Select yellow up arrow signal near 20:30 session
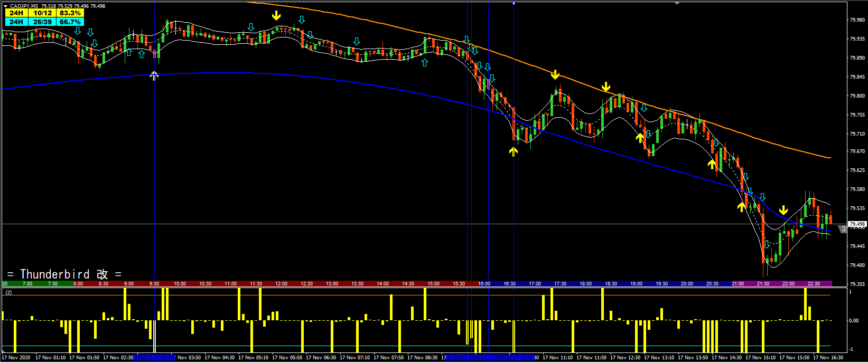The height and width of the screenshot is (363, 868). click(x=712, y=165)
